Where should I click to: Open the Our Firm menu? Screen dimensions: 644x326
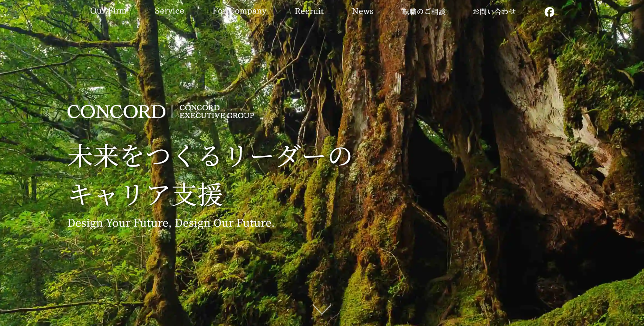108,11
